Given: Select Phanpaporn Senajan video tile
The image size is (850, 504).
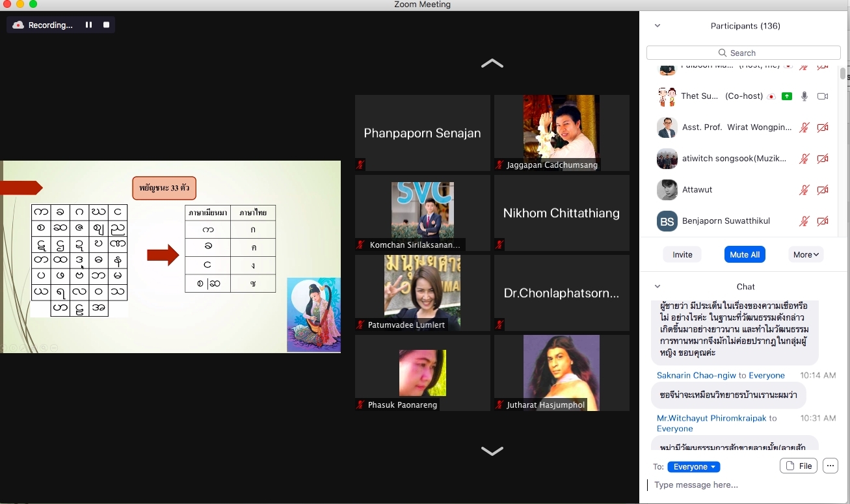Looking at the screenshot, I should click(x=423, y=133).
